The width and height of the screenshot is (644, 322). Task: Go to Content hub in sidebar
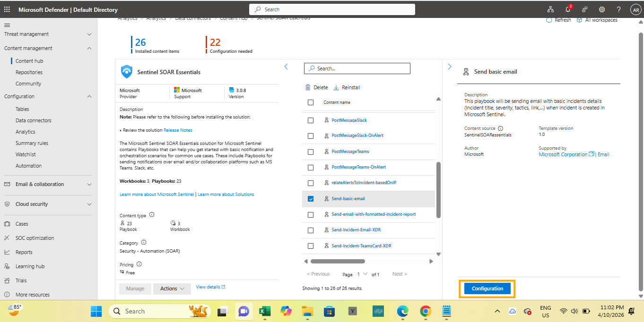(29, 61)
